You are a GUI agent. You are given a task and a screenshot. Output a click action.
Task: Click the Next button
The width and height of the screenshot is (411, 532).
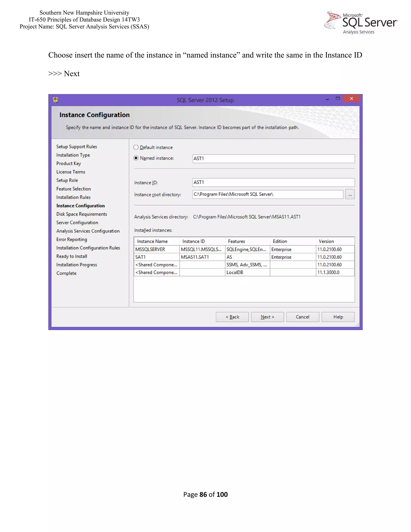click(x=267, y=317)
